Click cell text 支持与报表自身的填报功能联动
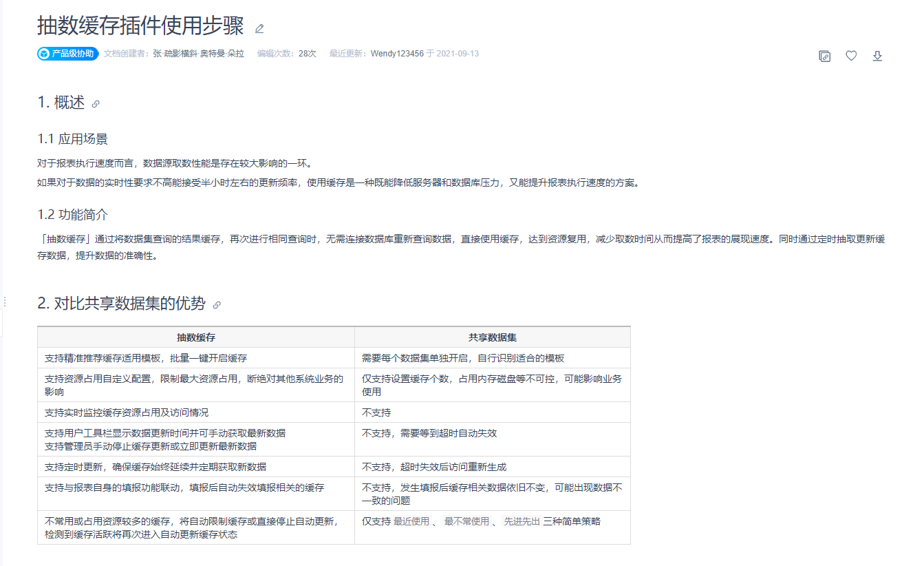Screen dimensions: 924x566 112,488
